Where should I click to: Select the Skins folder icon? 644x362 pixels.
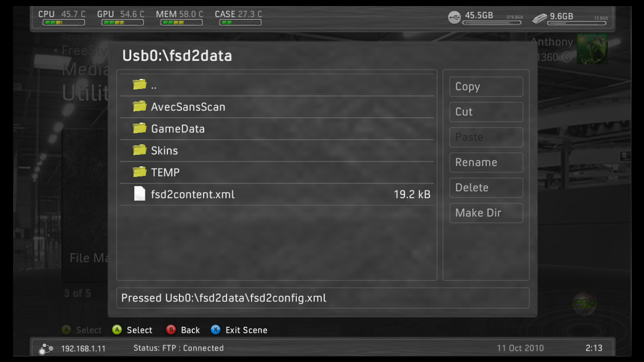139,150
